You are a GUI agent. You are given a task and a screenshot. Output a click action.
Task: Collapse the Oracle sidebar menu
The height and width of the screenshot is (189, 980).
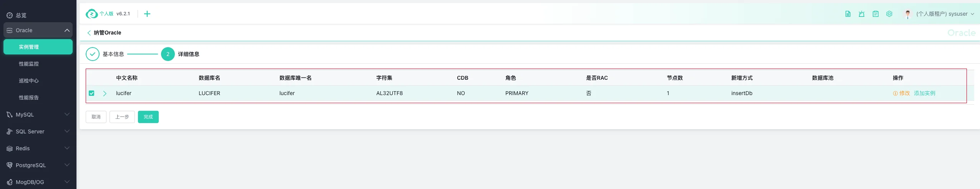[67, 30]
